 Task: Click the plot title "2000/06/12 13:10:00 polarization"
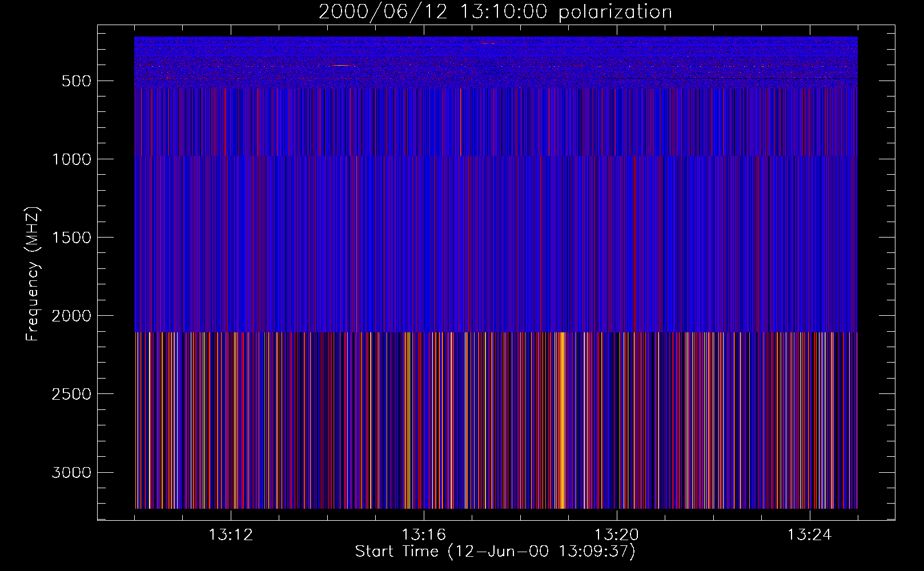(495, 12)
